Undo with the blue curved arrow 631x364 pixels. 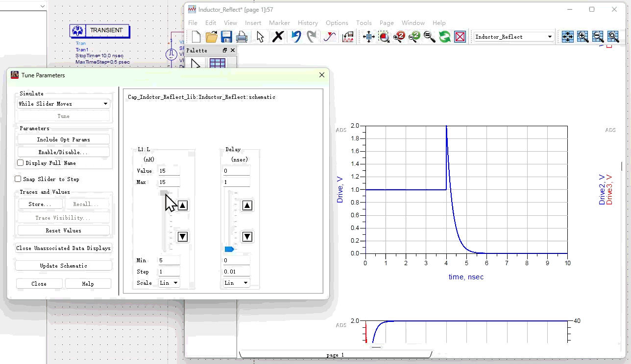296,37
